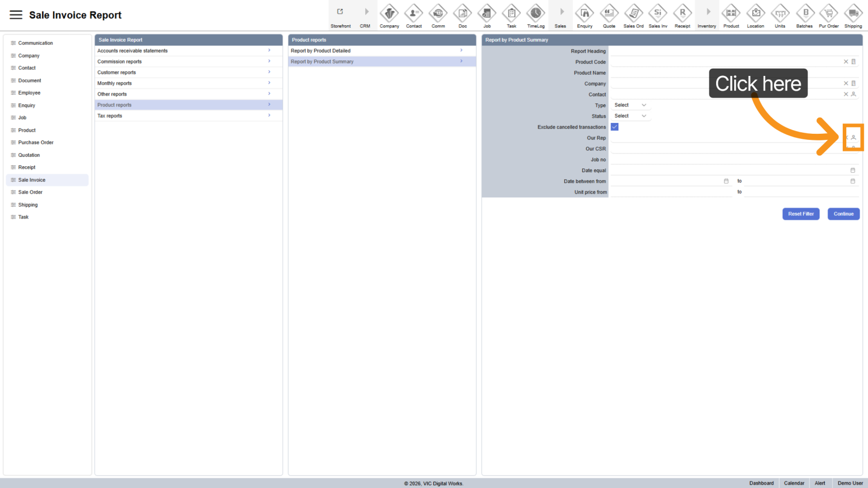
Task: Click the Our Rep person lookup icon
Action: (854, 138)
